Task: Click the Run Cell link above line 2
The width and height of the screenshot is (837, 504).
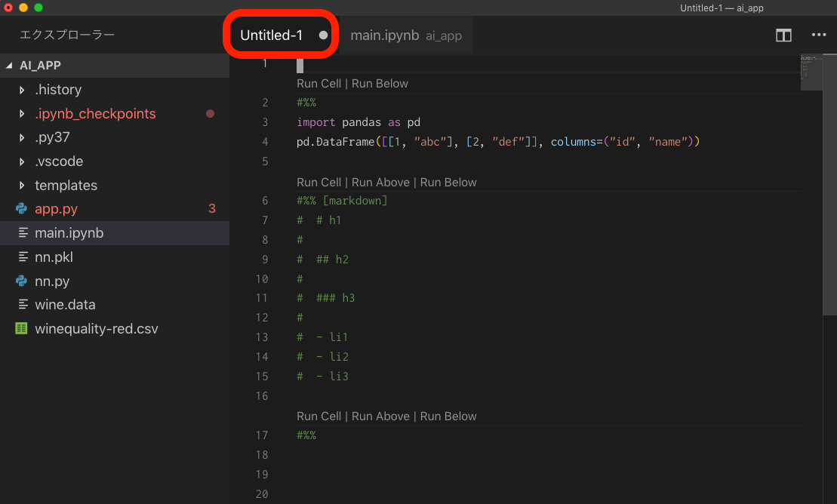Action: click(317, 83)
